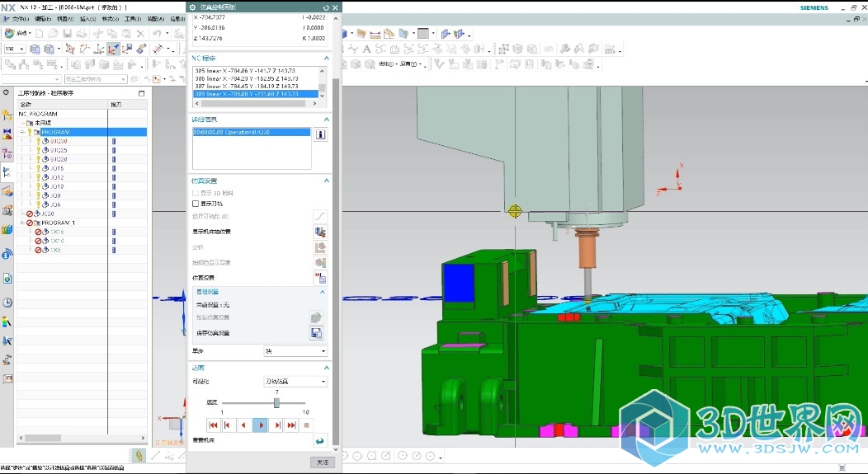Click the Close button at panel bottom

click(323, 462)
